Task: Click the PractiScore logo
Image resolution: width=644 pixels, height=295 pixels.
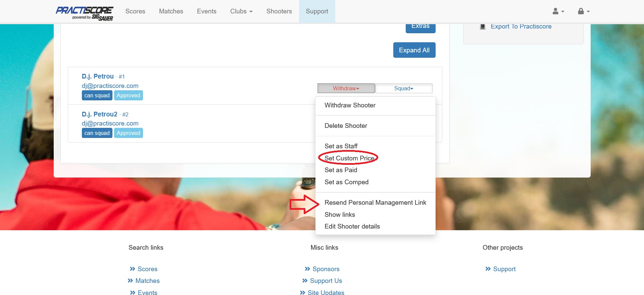Action: pos(85,13)
